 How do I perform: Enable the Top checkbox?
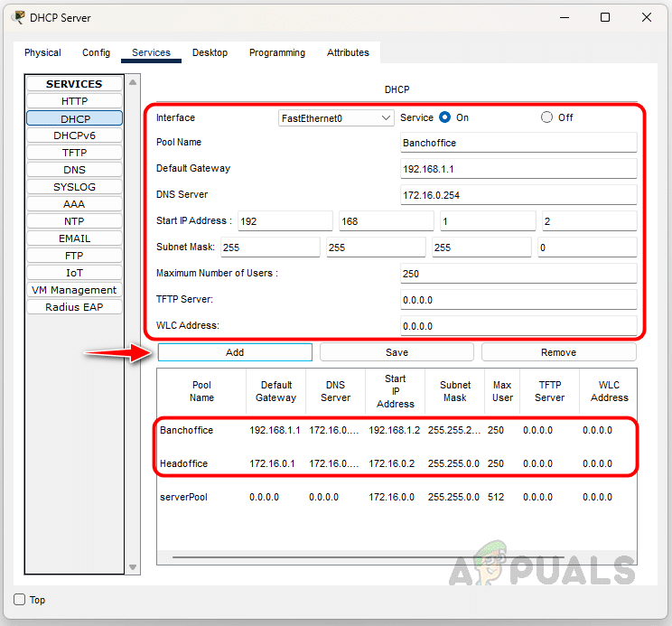(20, 600)
